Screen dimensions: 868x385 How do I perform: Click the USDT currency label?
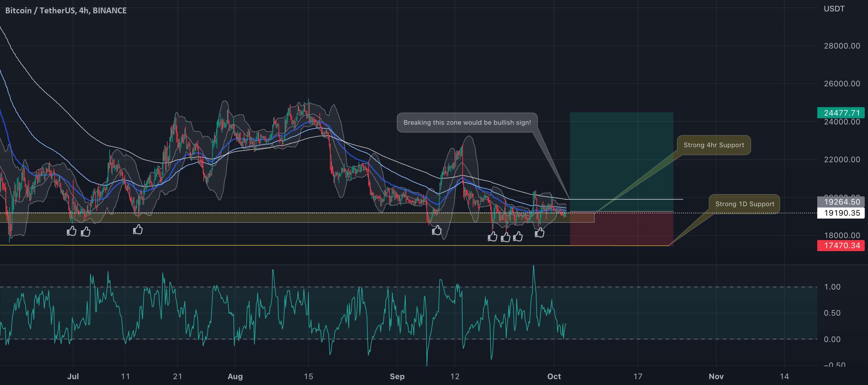pos(834,9)
